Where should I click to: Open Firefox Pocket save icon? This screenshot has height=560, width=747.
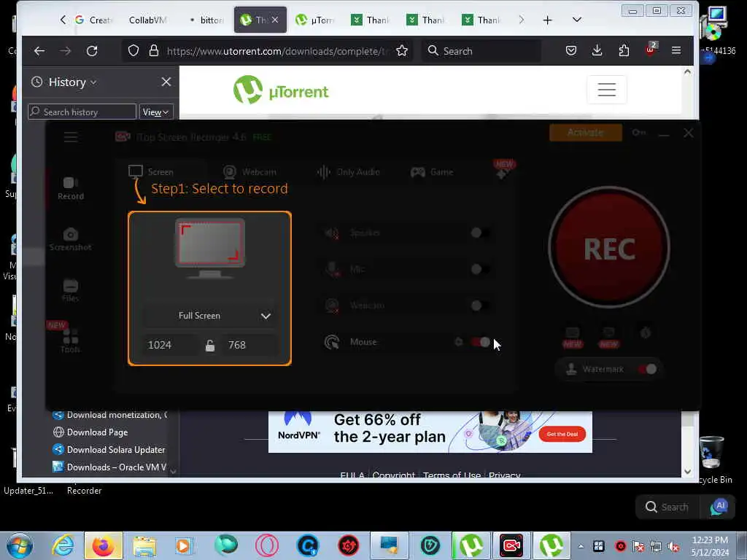[570, 50]
